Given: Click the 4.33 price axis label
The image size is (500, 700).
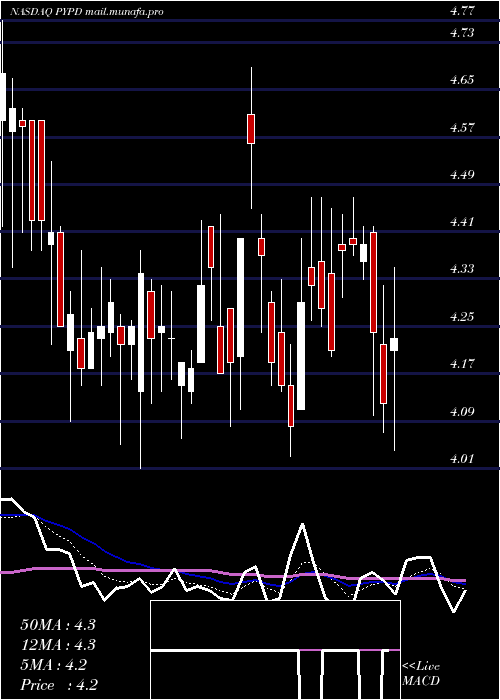Looking at the screenshot, I should pos(462,269).
